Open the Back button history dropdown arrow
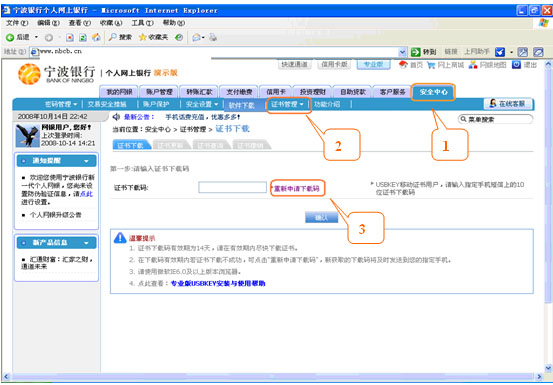Screen dimensions: 553x385 click(x=36, y=38)
